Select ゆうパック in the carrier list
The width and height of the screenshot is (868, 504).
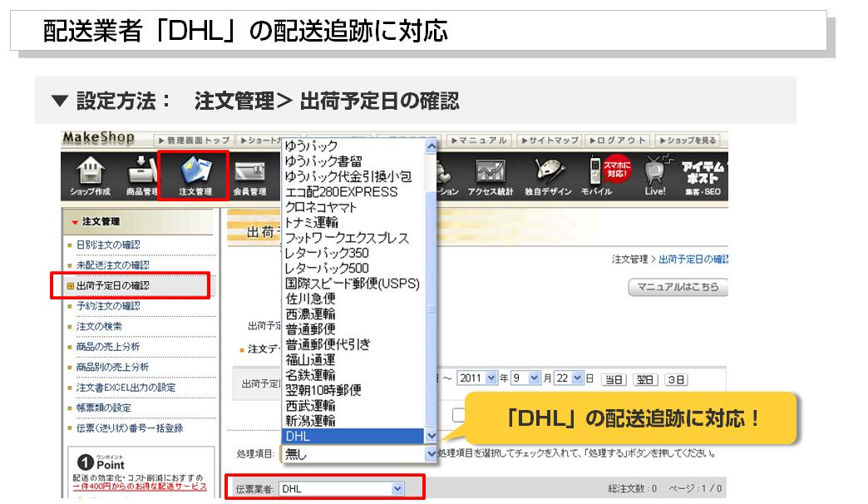354,146
